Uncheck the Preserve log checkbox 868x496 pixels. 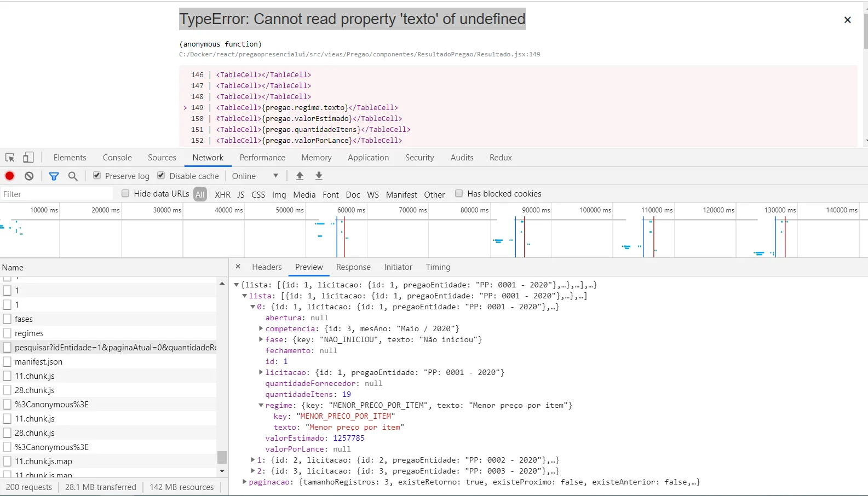tap(97, 176)
